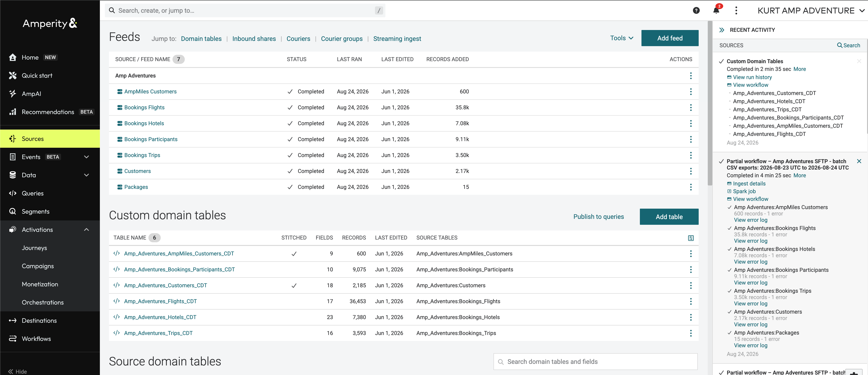
Task: Dismiss the Partial workflow activity card
Action: [x=859, y=161]
